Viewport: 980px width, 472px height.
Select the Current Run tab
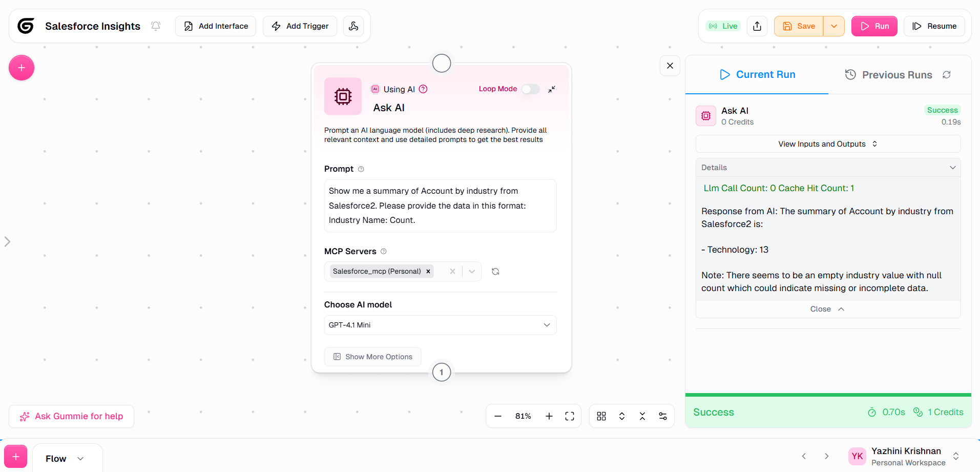(757, 75)
